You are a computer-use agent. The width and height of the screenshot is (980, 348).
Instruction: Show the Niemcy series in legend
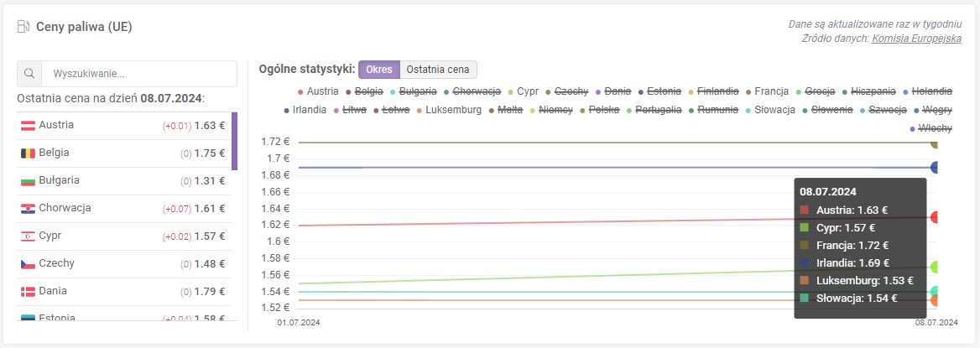pos(551,110)
